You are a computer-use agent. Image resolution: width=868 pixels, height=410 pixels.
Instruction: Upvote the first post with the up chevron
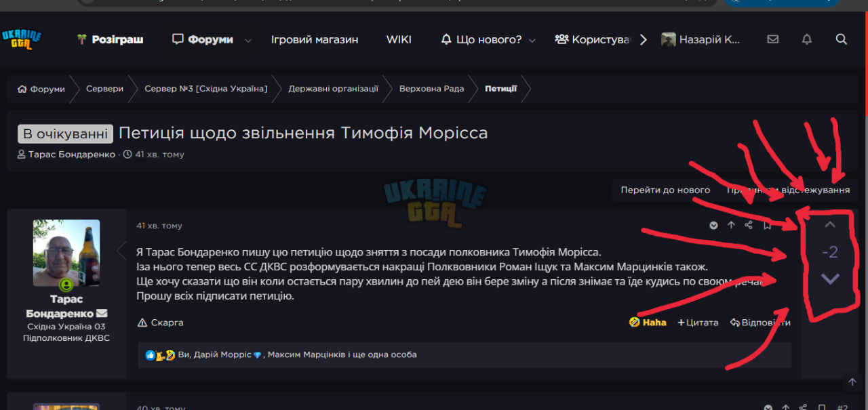tap(830, 225)
